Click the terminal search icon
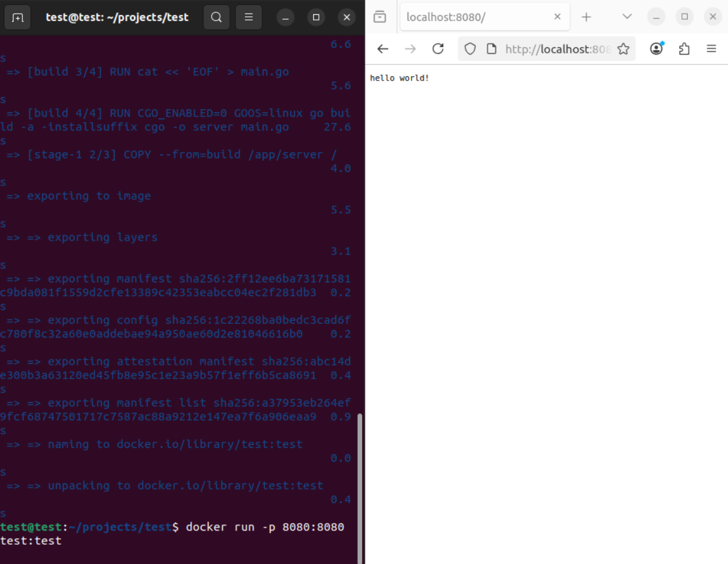 (216, 17)
